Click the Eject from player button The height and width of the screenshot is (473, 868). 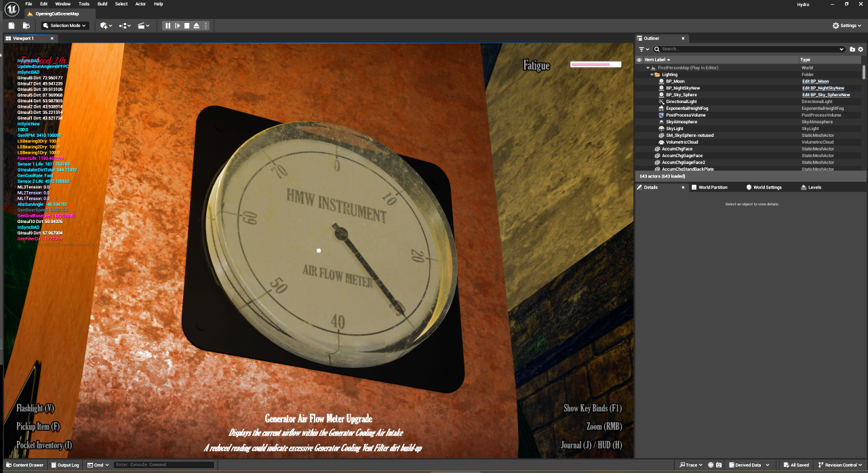click(197, 26)
